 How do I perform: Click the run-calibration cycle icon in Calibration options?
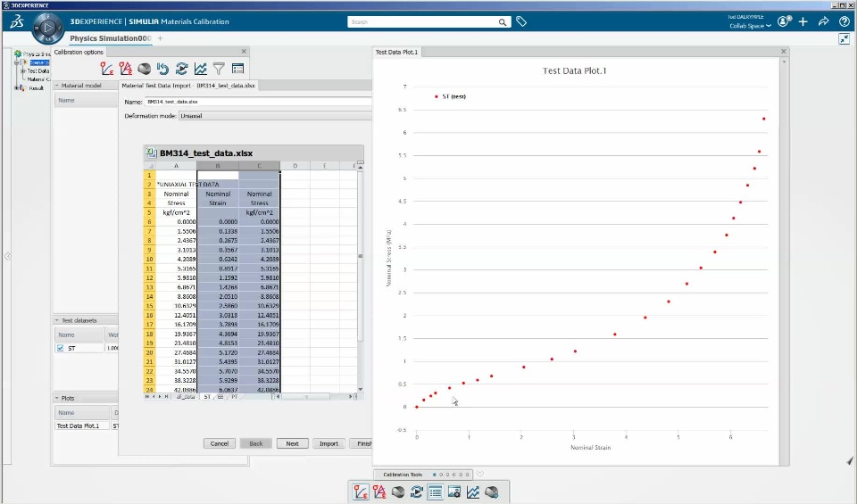pos(181,69)
